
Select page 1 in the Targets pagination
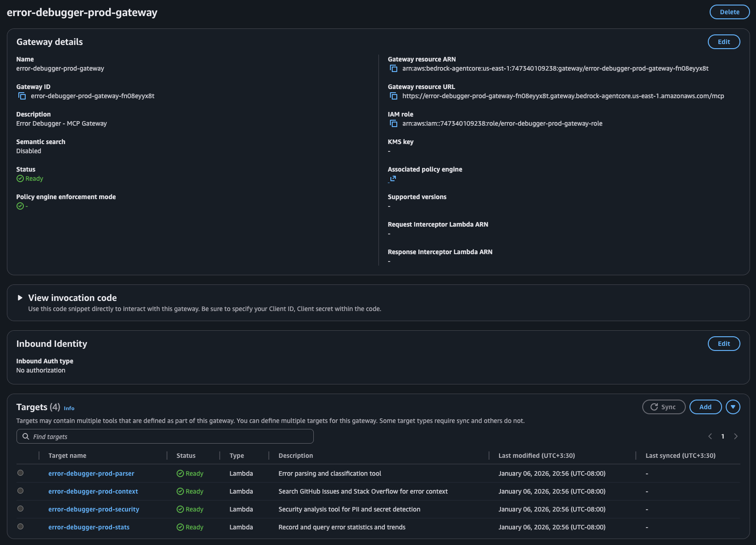pos(723,436)
